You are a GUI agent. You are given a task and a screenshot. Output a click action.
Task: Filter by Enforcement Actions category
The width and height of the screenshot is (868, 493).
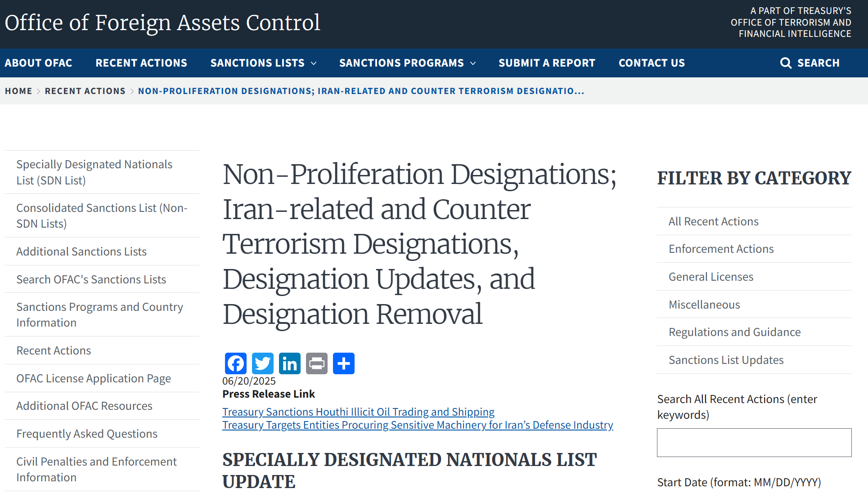[721, 249]
